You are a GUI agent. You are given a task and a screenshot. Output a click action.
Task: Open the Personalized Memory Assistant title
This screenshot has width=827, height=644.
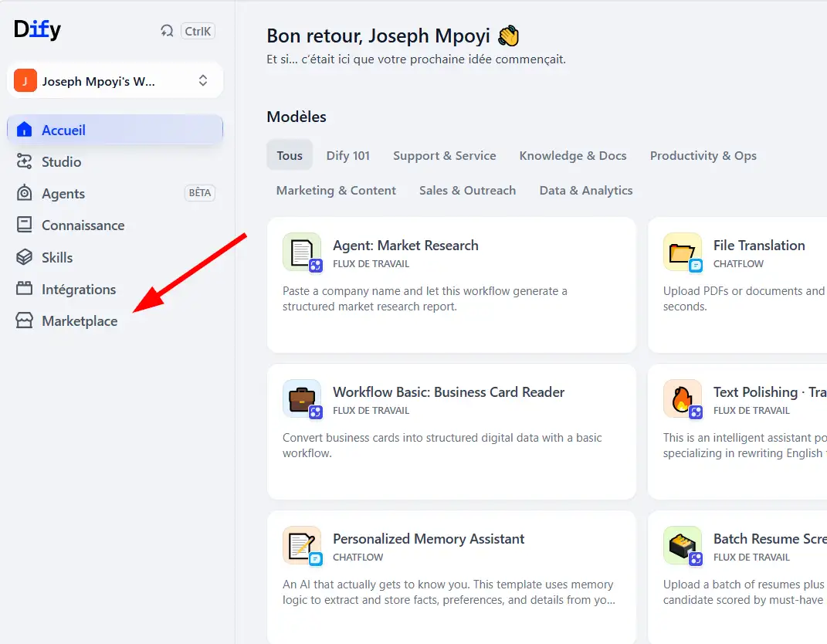(429, 538)
